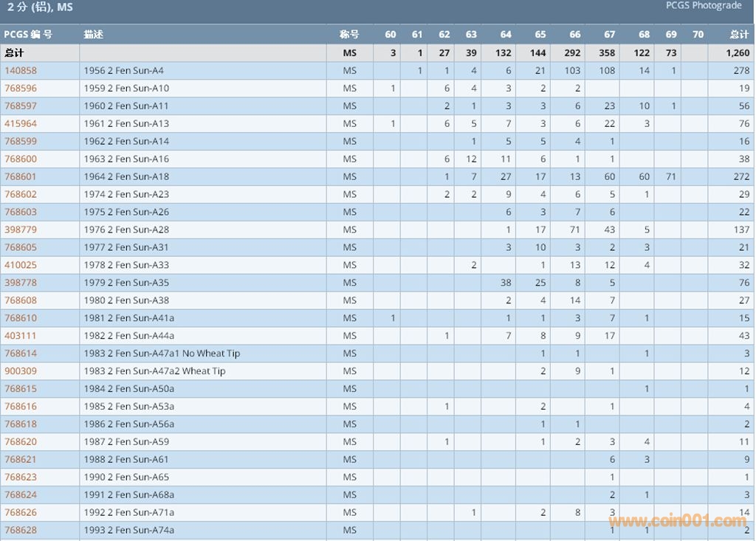Click the 称号 column header

[x=349, y=35]
